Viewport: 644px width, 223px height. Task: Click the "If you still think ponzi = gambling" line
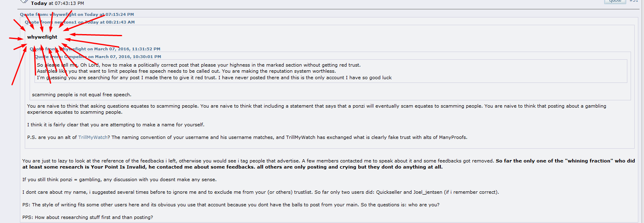click(x=119, y=180)
